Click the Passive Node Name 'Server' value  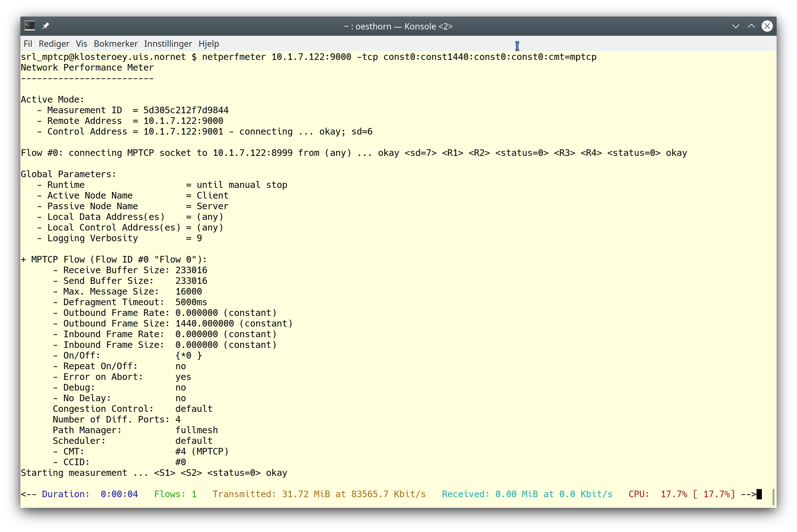pyautogui.click(x=212, y=206)
